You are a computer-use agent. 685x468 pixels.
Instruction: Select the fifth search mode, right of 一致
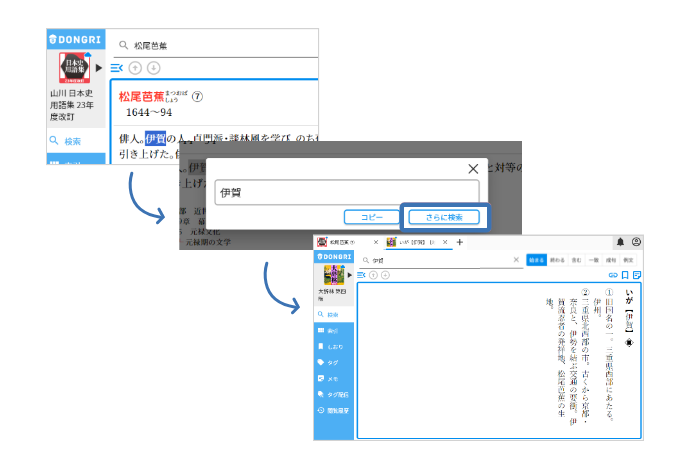coord(611,260)
